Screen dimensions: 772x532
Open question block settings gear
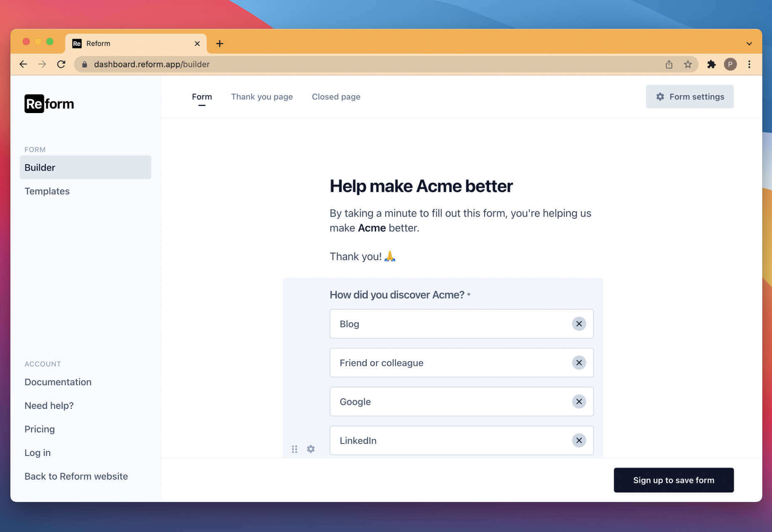pyautogui.click(x=311, y=449)
